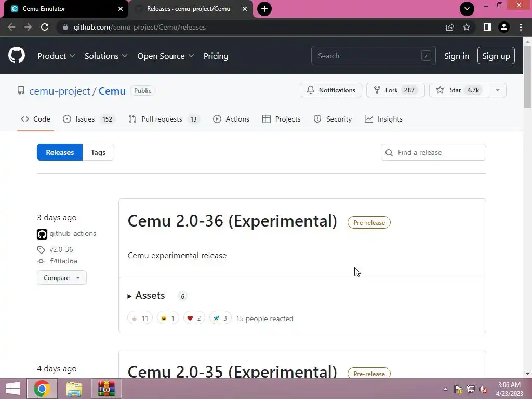532x399 pixels.
Task: Open Cemu 2.0-35 (Experimental) release
Action: (232, 372)
